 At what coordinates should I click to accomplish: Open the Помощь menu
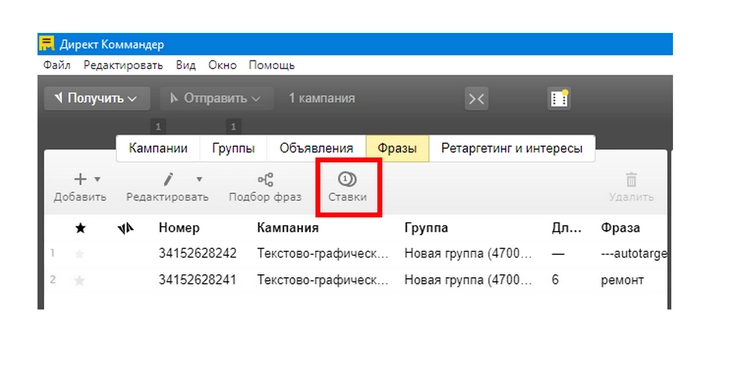point(271,65)
